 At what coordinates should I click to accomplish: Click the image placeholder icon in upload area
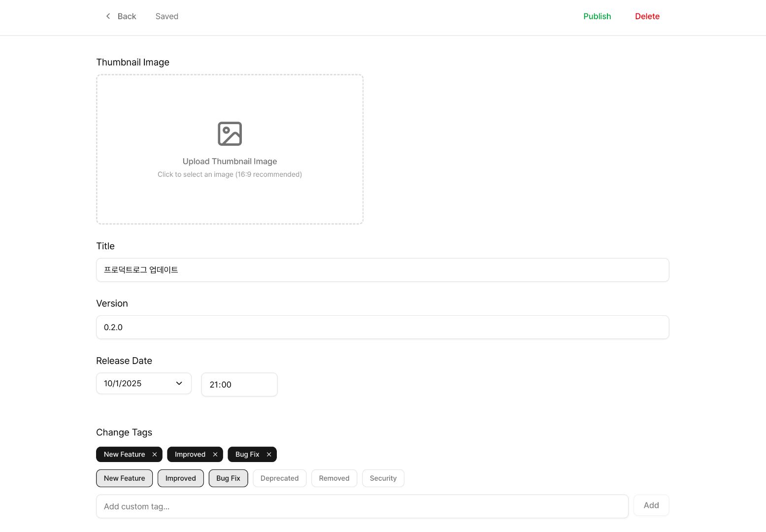point(230,133)
